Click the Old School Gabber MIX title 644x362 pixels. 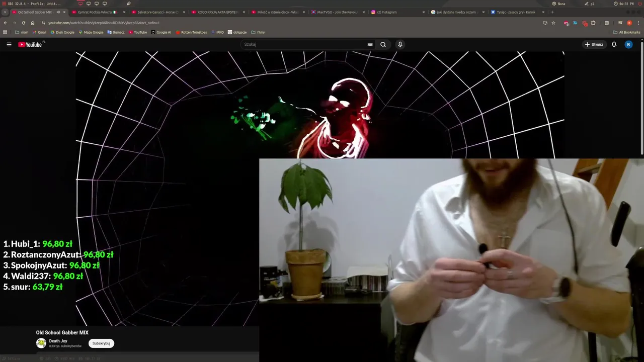click(x=62, y=333)
